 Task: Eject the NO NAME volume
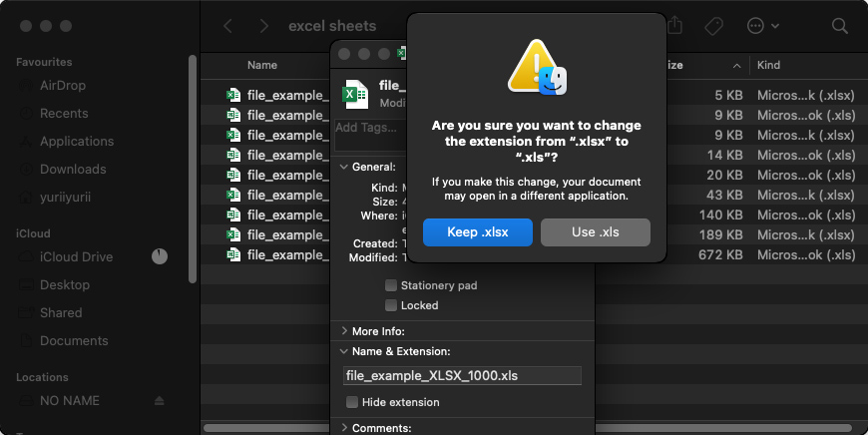coord(160,401)
